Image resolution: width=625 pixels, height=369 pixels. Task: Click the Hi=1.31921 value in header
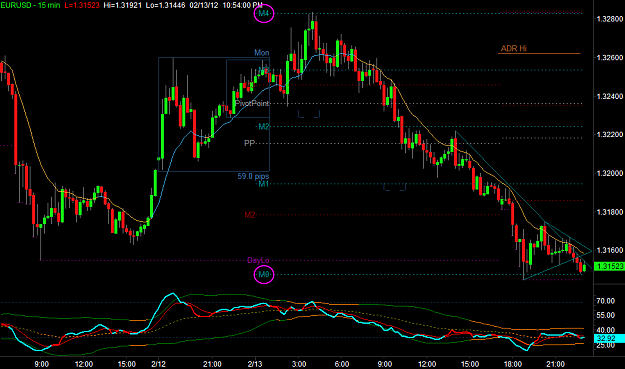click(x=122, y=6)
